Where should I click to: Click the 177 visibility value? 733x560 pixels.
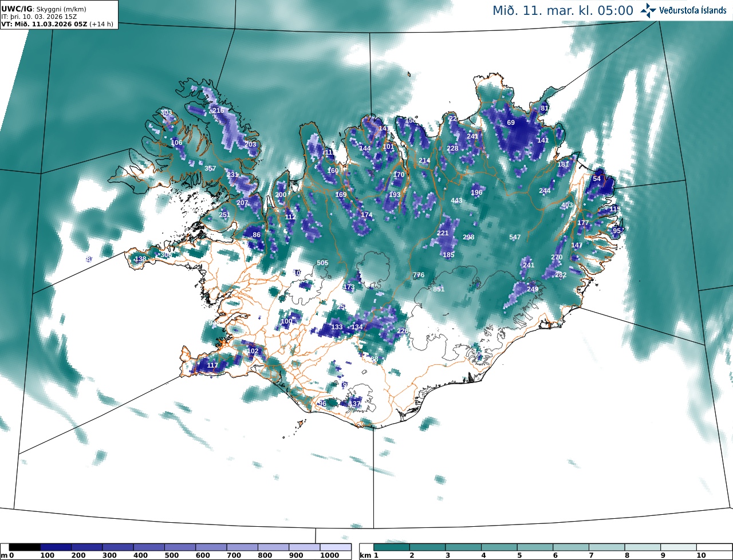pyautogui.click(x=583, y=223)
